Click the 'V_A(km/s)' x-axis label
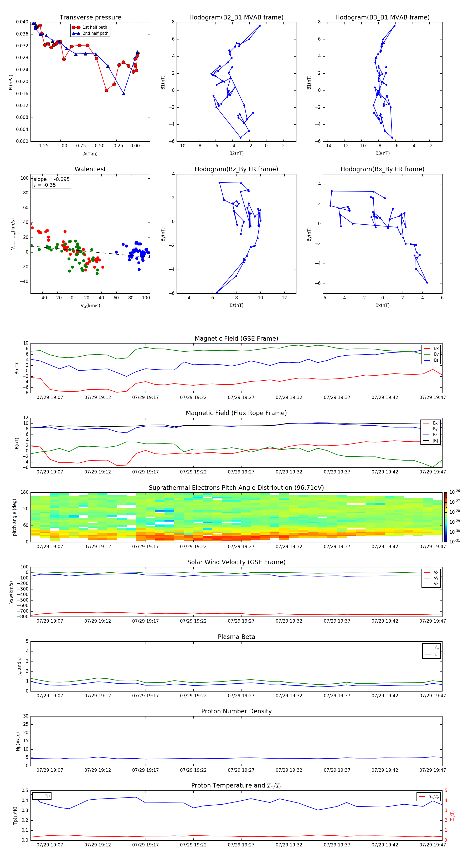The image size is (473, 868). [x=90, y=306]
